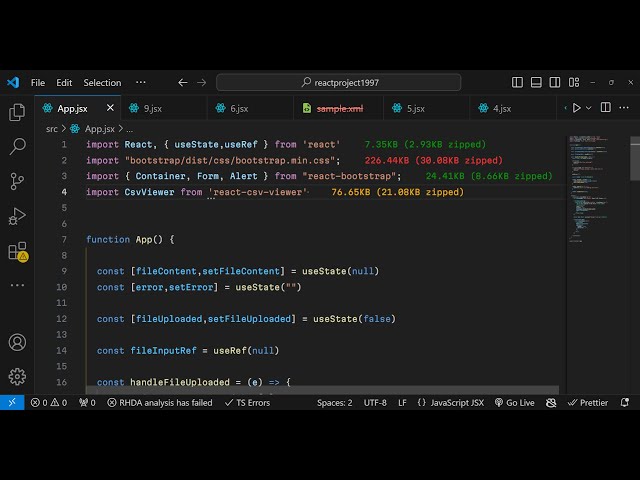Expand additional activity bar views ellipsis
The height and width of the screenshot is (480, 640).
(x=17, y=285)
